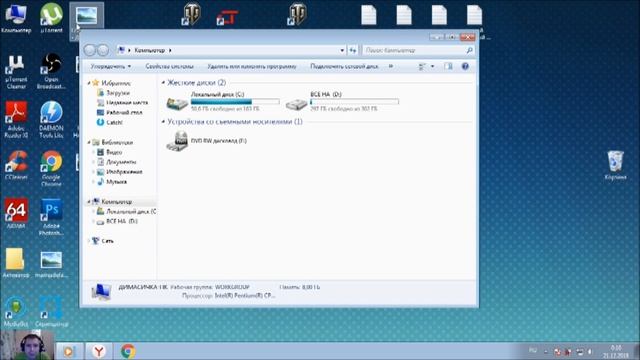Open the view options dropdown arrow
Viewport: 640px width, 360px height.
point(432,66)
